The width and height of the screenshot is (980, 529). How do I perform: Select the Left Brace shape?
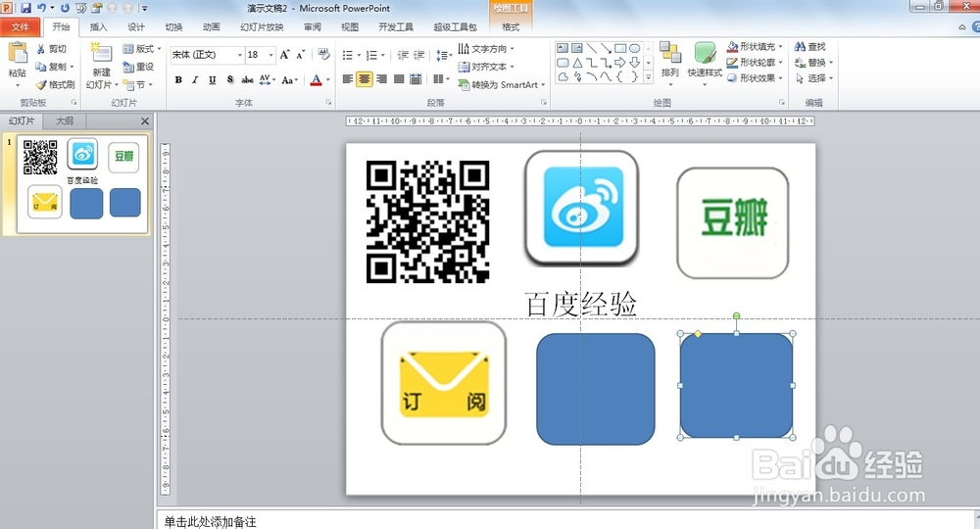coord(620,76)
